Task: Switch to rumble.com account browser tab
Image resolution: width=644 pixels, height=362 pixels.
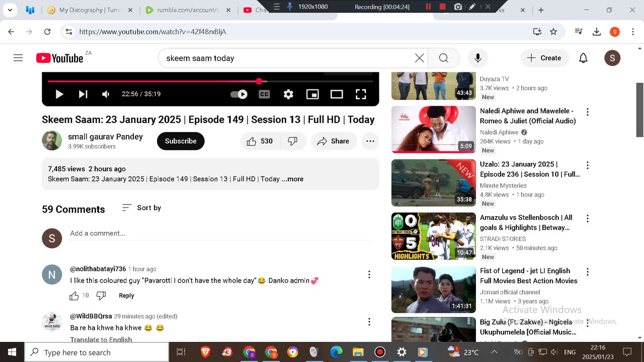Action: coord(189,10)
